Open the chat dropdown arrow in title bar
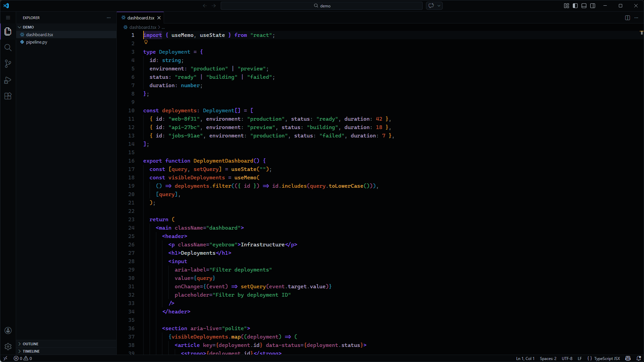The height and width of the screenshot is (362, 644). click(x=439, y=6)
